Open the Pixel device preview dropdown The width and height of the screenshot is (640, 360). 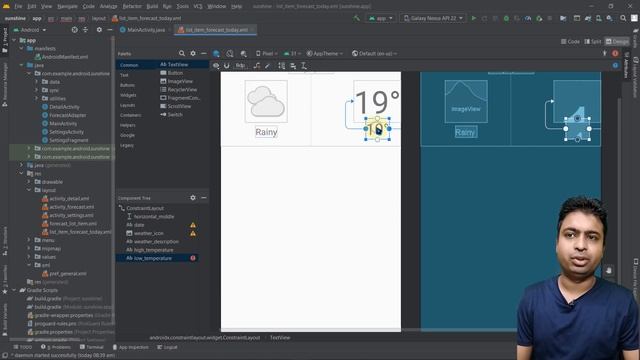[x=266, y=53]
